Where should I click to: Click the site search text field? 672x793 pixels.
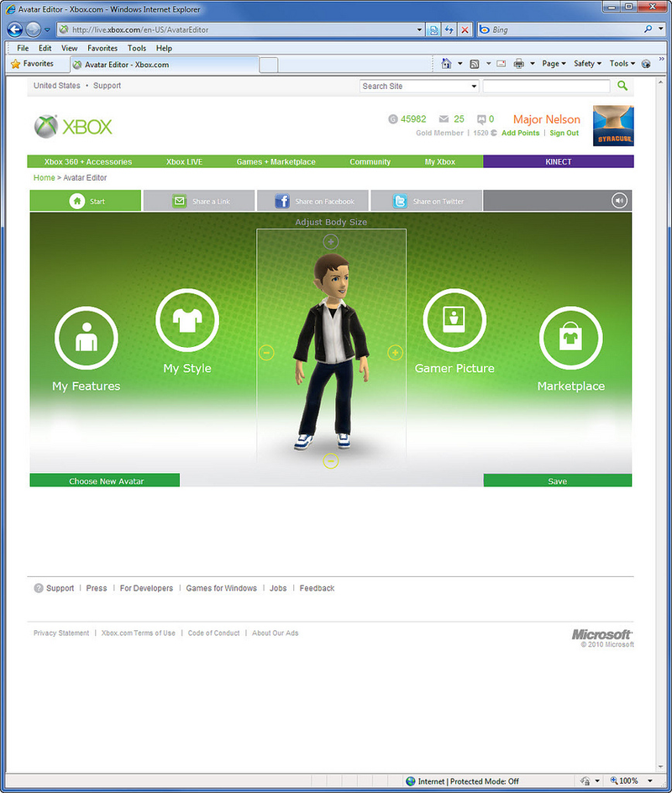pos(547,86)
